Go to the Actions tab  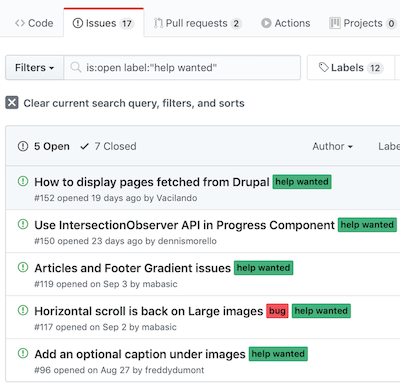click(286, 23)
